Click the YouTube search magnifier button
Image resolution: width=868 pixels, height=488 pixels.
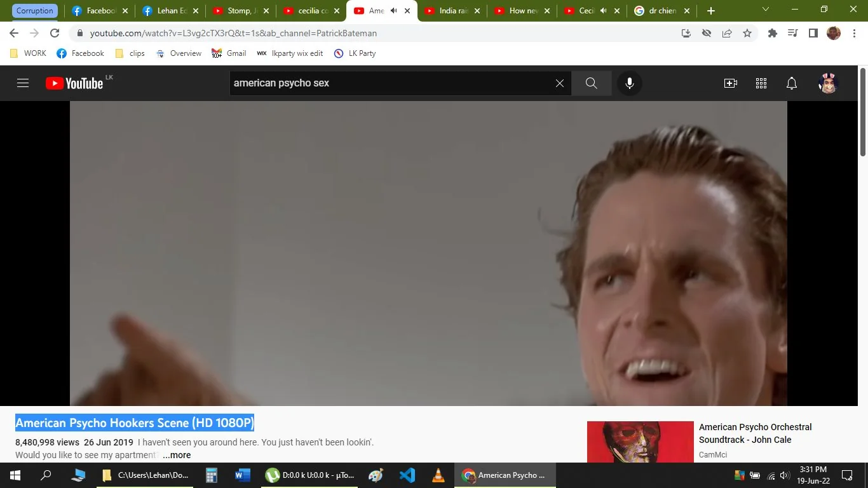tap(592, 83)
